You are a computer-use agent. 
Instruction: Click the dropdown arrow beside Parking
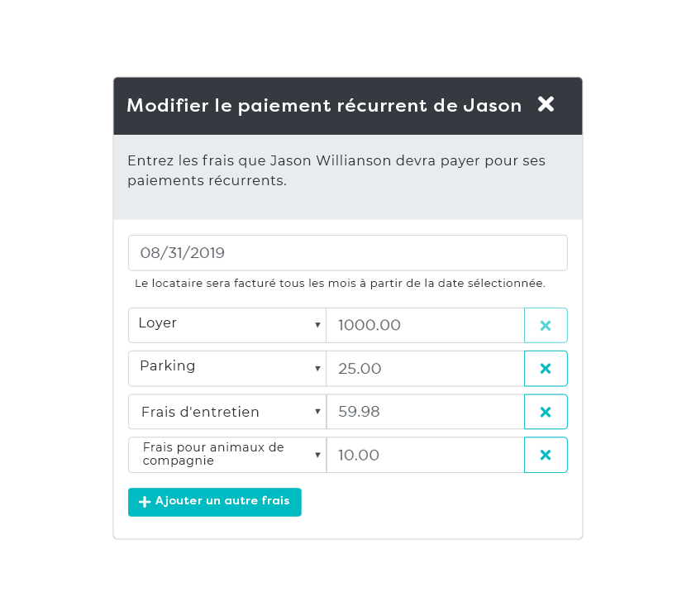[x=317, y=369]
